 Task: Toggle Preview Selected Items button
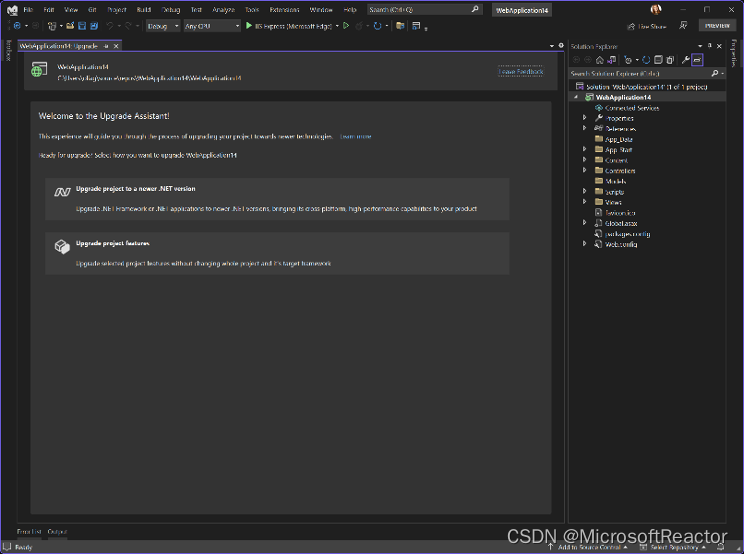click(x=697, y=60)
